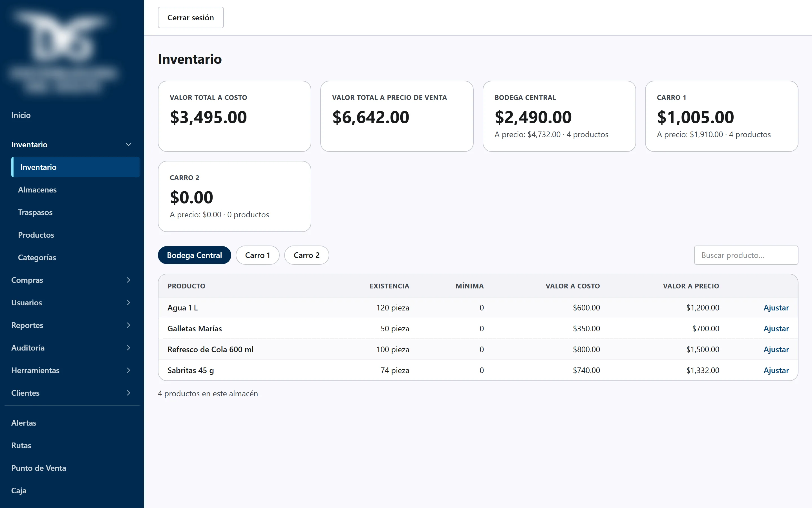Image resolution: width=812 pixels, height=508 pixels.
Task: Click the PRODUCTO column header
Action: (186, 286)
